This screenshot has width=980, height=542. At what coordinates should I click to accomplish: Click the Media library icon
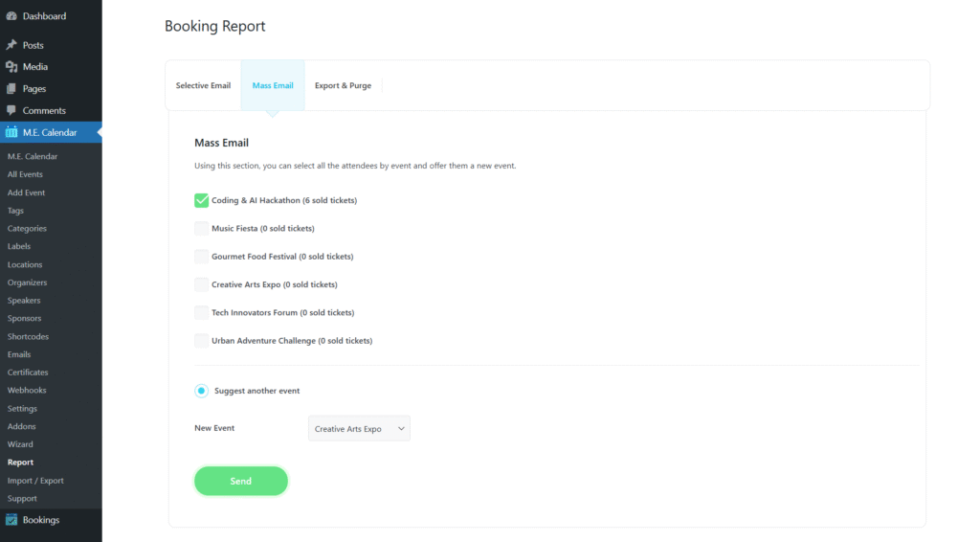[x=11, y=66]
